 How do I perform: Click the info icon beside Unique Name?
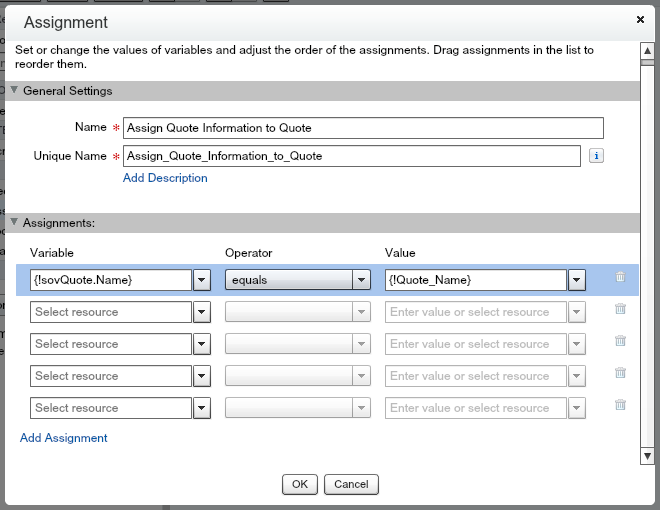pyautogui.click(x=596, y=156)
